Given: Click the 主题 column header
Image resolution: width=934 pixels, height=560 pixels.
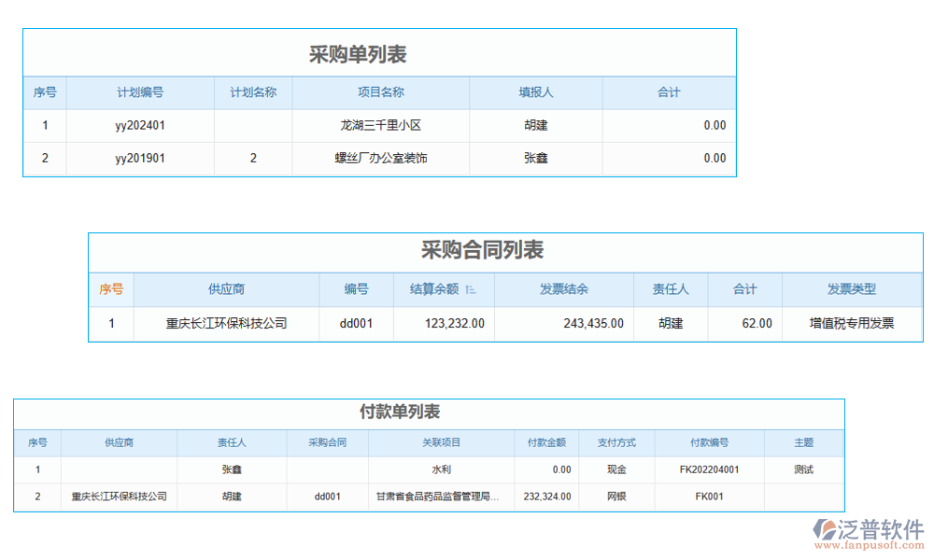Looking at the screenshot, I should pyautogui.click(x=803, y=442).
